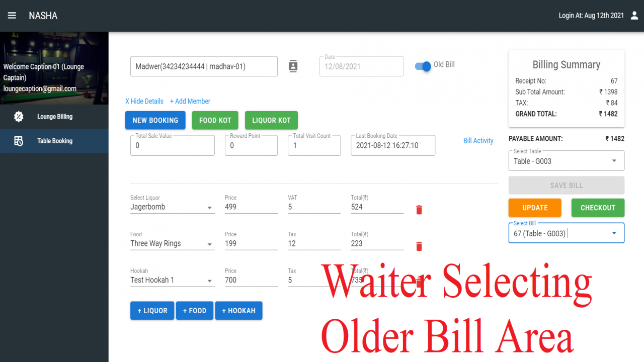
Task: Click the customer name Madwer input field
Action: click(204, 66)
